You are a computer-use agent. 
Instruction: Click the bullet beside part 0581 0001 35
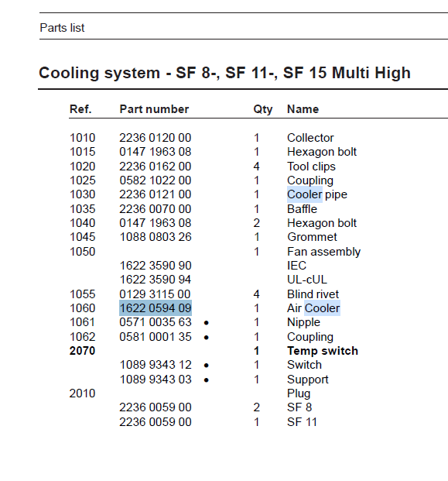(207, 338)
